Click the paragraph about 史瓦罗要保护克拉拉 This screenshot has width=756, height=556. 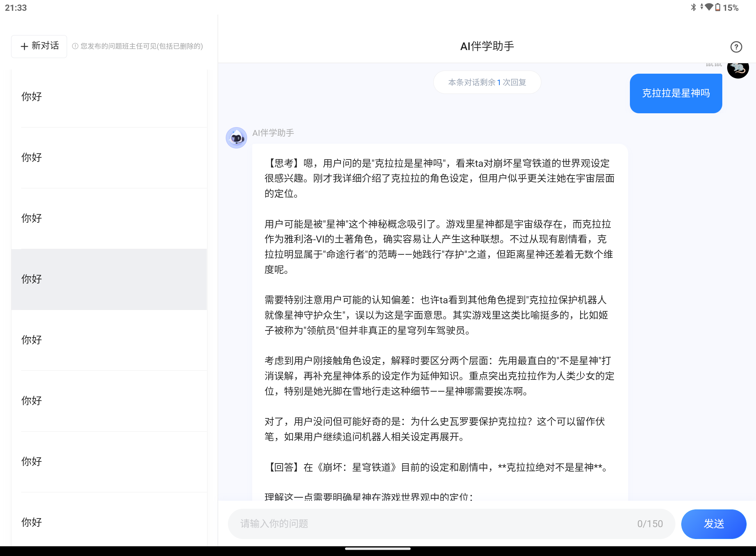pos(435,429)
